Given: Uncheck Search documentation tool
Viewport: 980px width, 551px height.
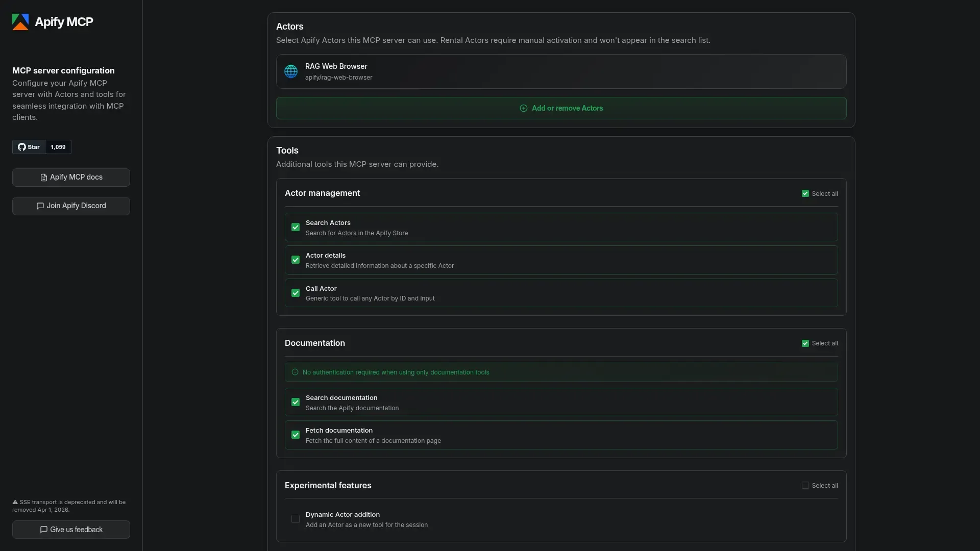Looking at the screenshot, I should pos(296,403).
